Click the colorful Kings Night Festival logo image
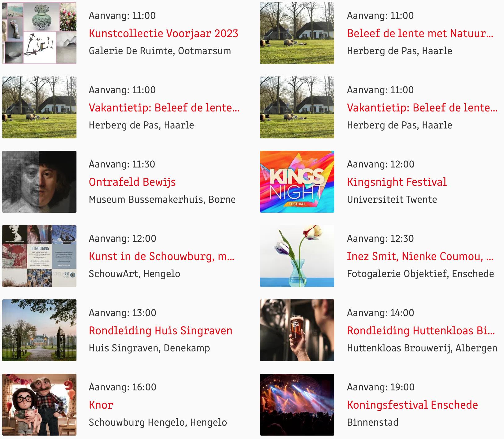This screenshot has height=439, width=504. coord(297,182)
